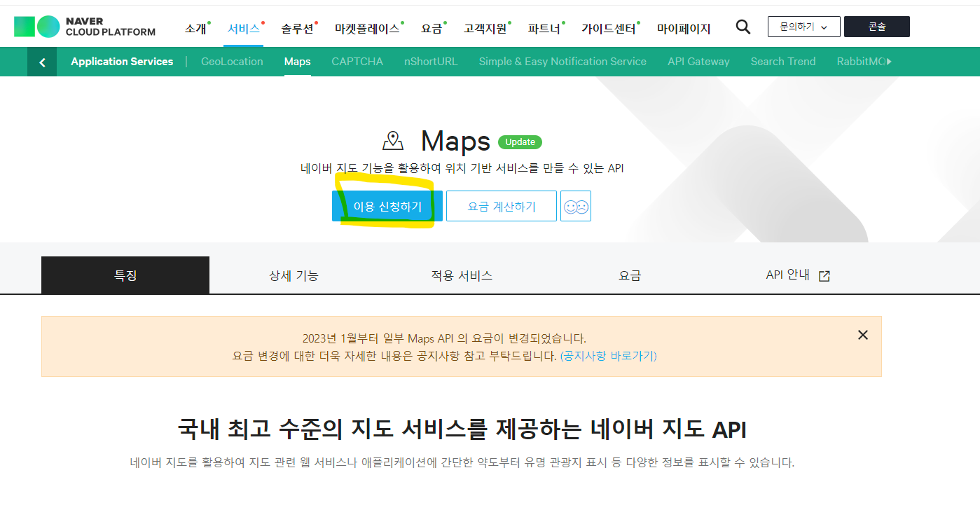Image resolution: width=980 pixels, height=510 pixels.
Task: Open the 마켓플레이스 menu
Action: [367, 29]
